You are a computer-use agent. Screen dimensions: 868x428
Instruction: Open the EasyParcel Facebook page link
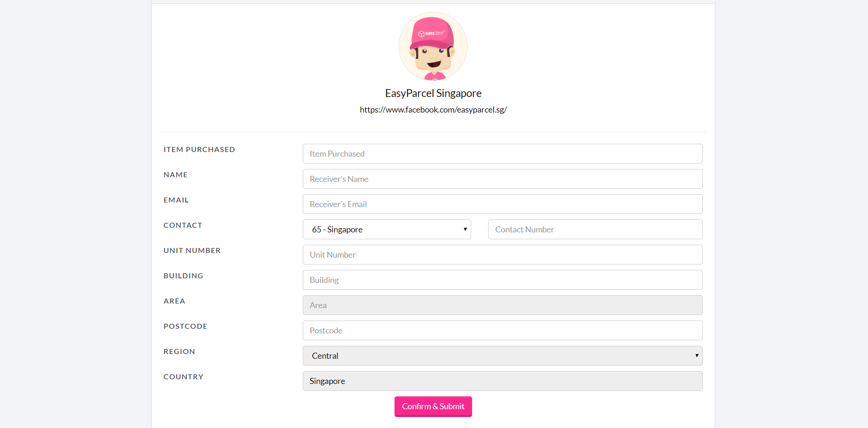tap(433, 110)
